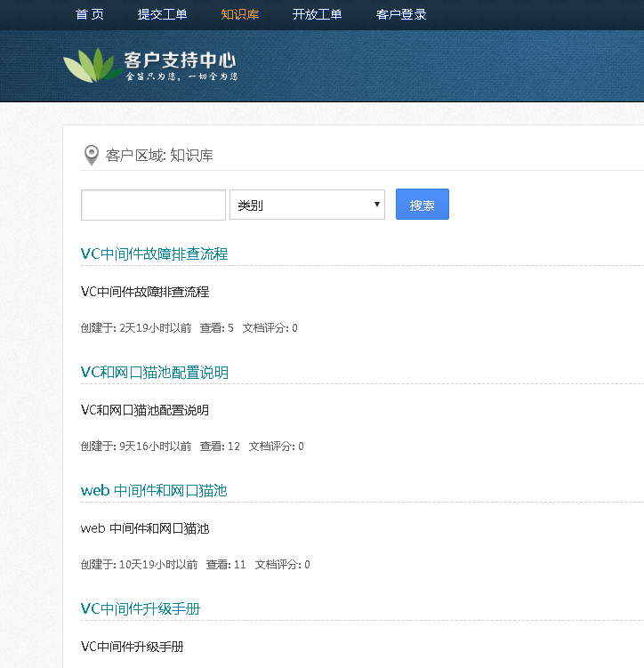Open the 首页 menu item
Image resolution: width=644 pixels, height=668 pixels.
[x=90, y=14]
